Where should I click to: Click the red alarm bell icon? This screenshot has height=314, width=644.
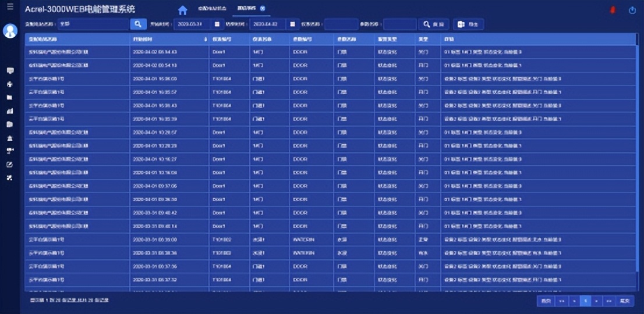(x=613, y=10)
